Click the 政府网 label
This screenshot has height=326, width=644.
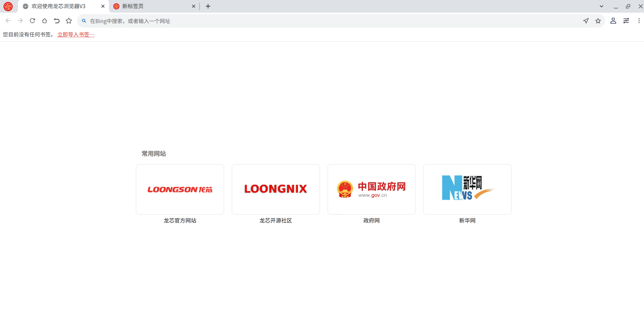(x=371, y=221)
